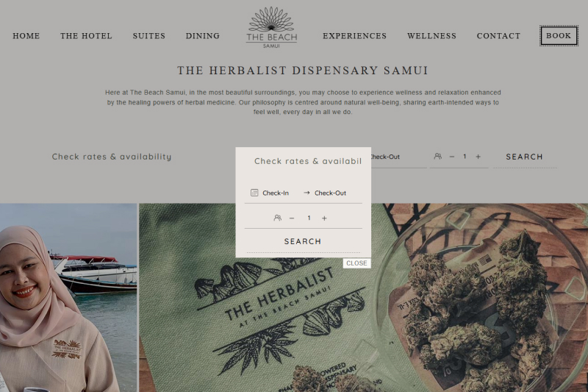Click Search in the popup form
The height and width of the screenshot is (392, 588).
click(x=303, y=241)
